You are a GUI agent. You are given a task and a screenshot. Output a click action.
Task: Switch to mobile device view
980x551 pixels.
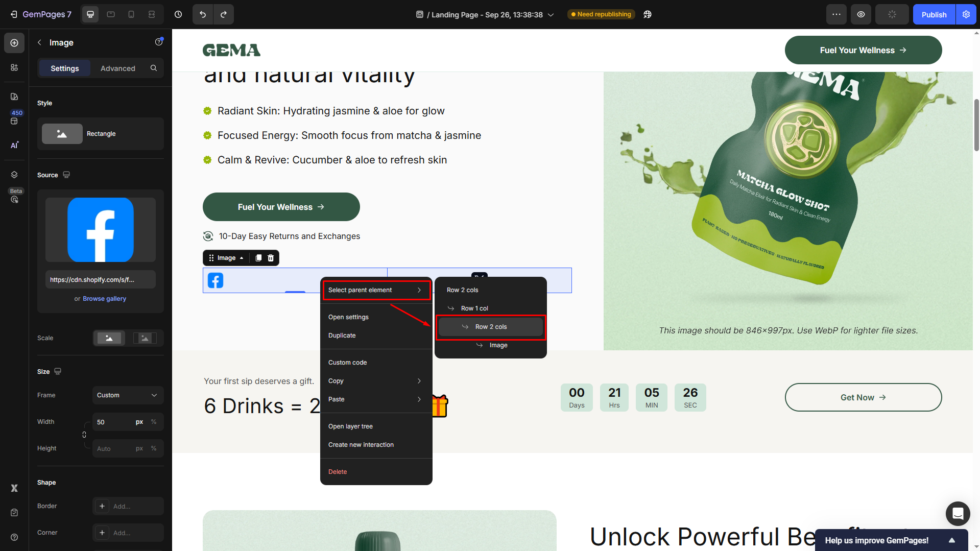pyautogui.click(x=131, y=14)
